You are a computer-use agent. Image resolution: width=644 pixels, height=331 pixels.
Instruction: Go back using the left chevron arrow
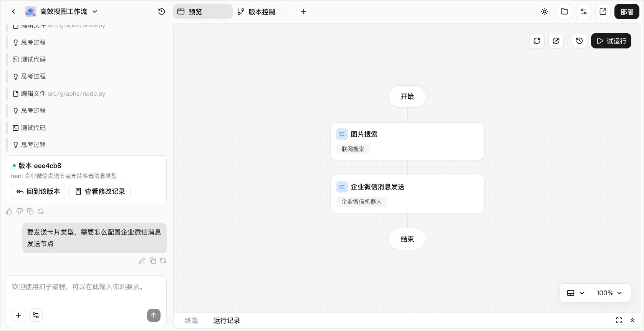[x=13, y=12]
